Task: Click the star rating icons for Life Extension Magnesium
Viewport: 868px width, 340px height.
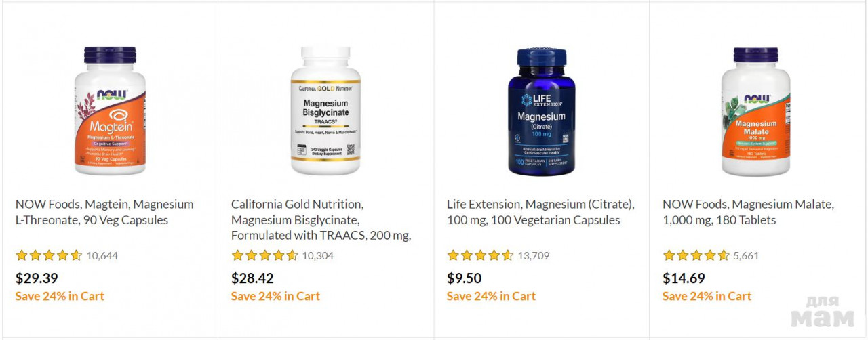Action: [x=480, y=255]
